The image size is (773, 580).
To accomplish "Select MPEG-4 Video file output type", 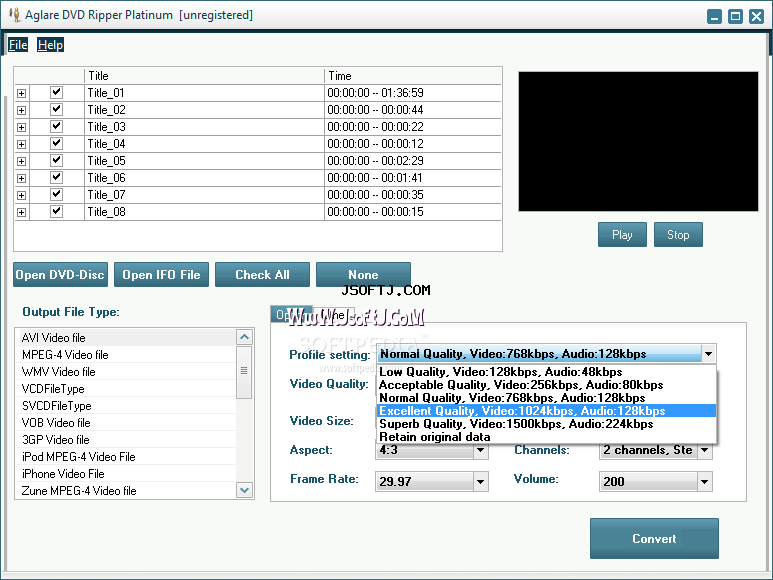I will pos(126,355).
